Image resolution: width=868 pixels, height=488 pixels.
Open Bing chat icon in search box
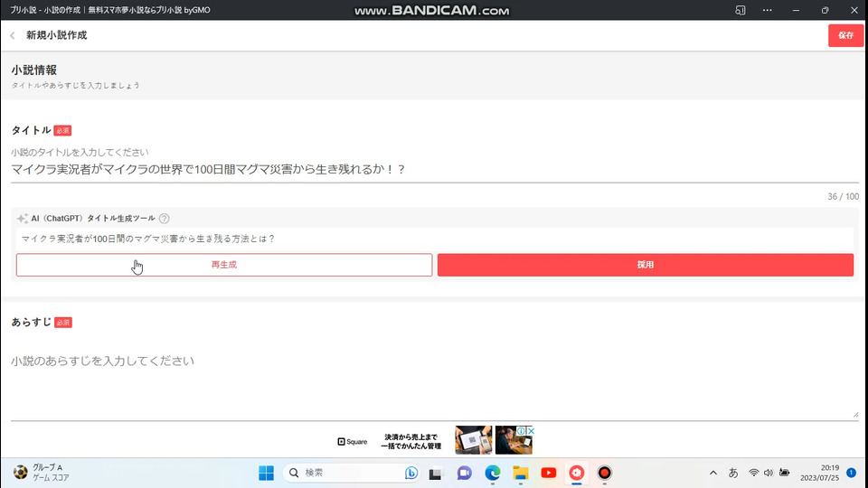(410, 473)
